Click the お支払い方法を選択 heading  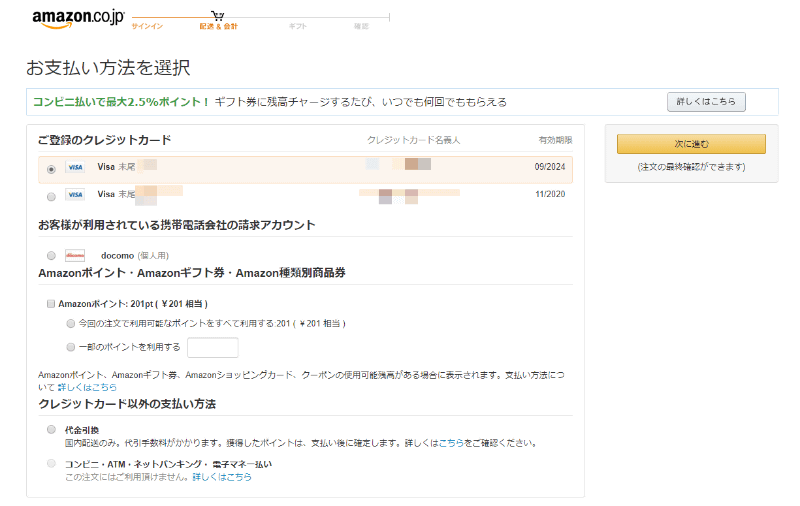(x=108, y=68)
